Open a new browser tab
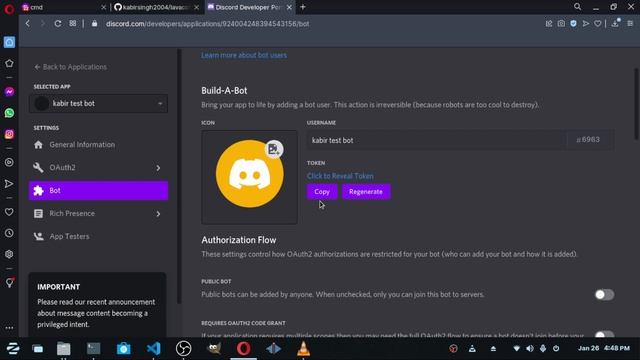This screenshot has width=640, height=360. coord(303,7)
